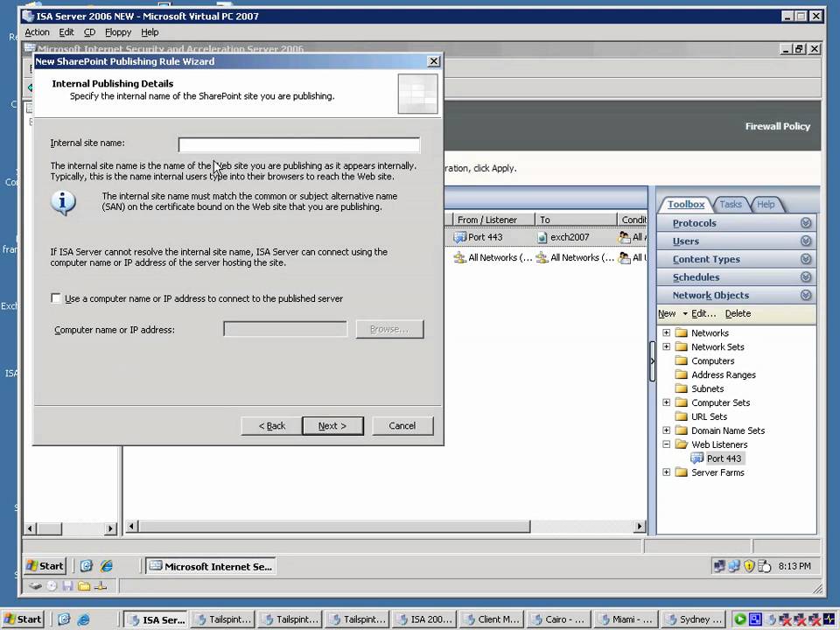Collapse the Network Objects section chevron
The width and height of the screenshot is (840, 630).
tap(806, 295)
